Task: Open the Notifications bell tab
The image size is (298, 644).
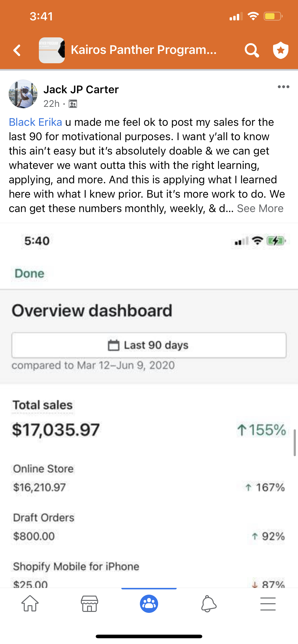Action: tap(209, 604)
